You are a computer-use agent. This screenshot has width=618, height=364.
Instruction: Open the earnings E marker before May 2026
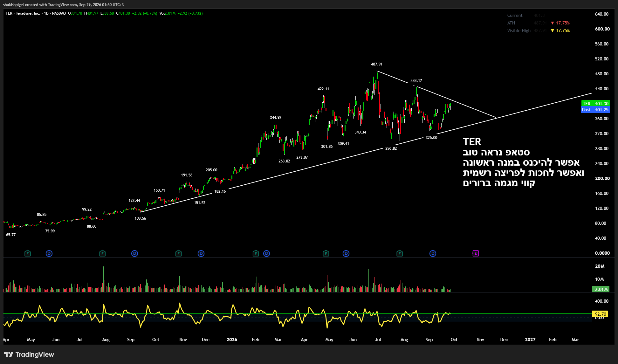326,253
